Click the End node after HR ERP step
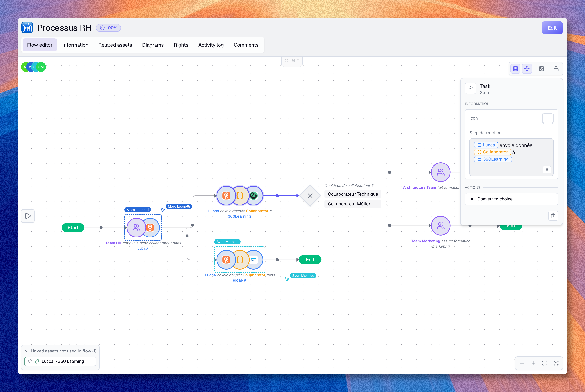The height and width of the screenshot is (392, 585). point(310,260)
